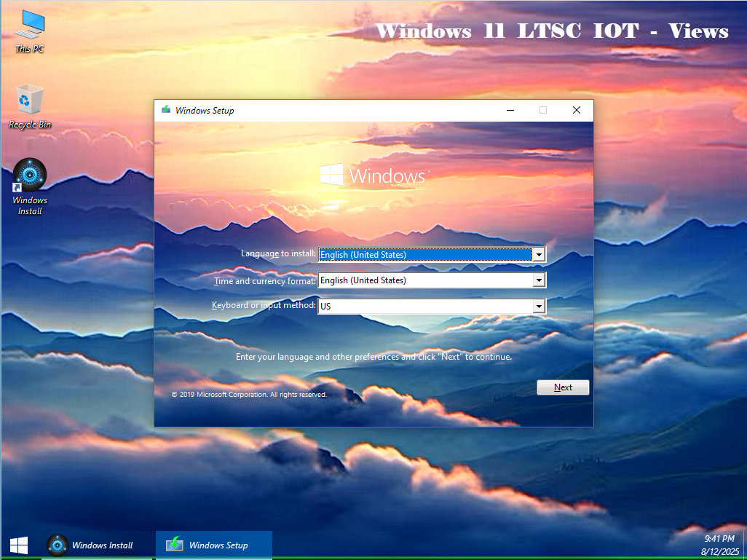The width and height of the screenshot is (747, 560).
Task: Expand the Keyboard or input method dropdown arrow
Action: tap(539, 306)
